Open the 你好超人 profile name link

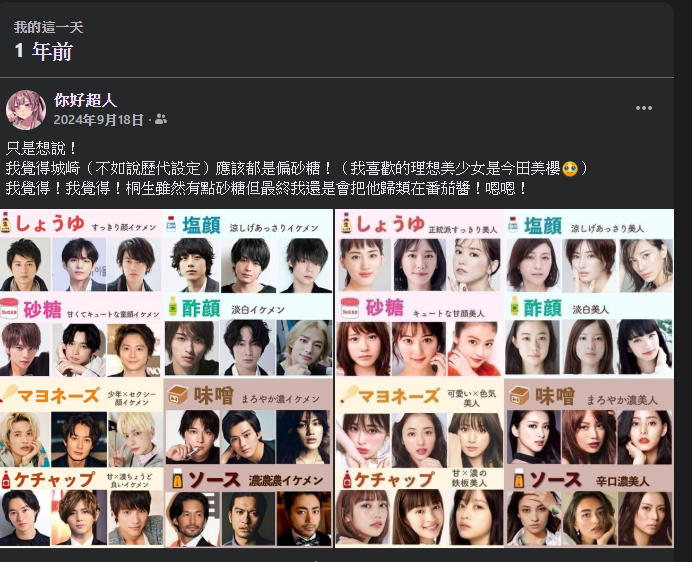pyautogui.click(x=85, y=100)
